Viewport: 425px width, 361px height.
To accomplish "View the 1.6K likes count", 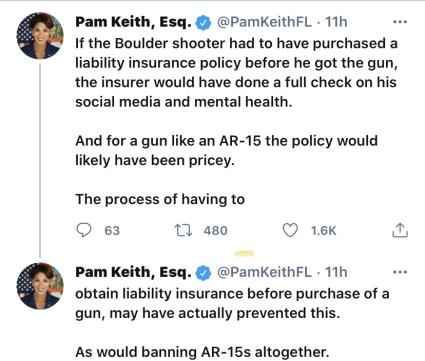I will [x=323, y=231].
